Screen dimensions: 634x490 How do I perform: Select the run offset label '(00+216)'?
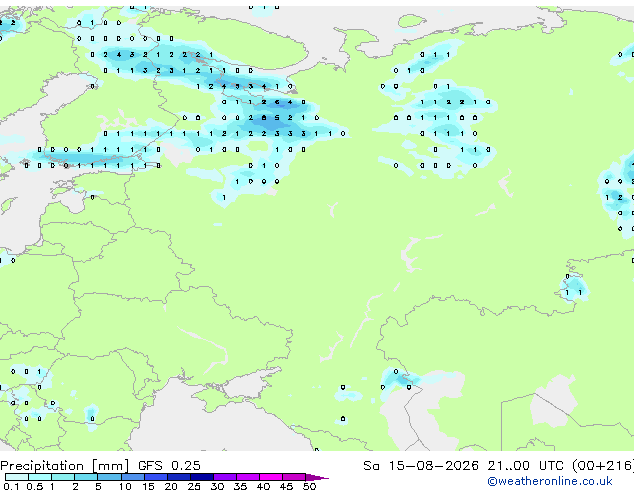tap(603, 466)
